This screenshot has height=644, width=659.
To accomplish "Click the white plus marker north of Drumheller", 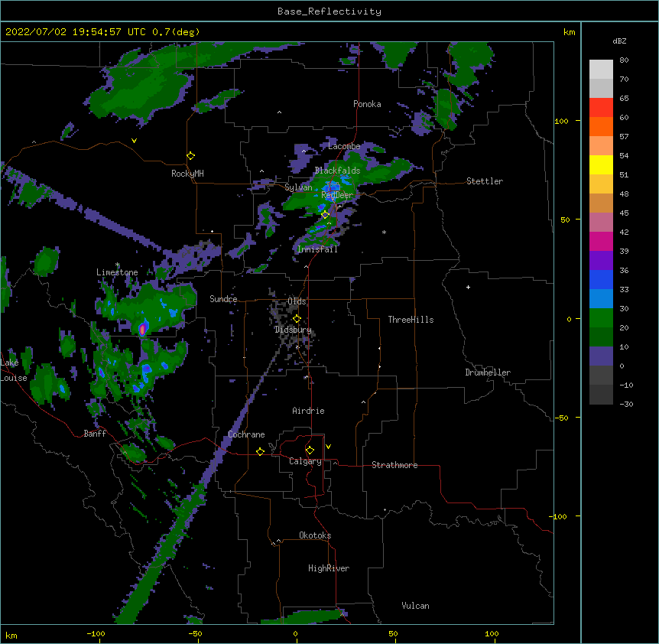I will [x=468, y=287].
